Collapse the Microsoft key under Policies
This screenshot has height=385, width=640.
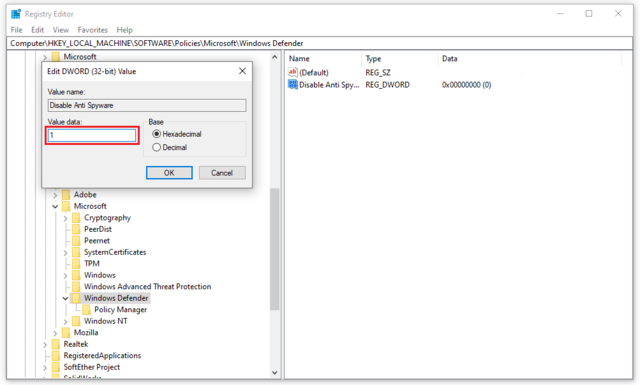[x=55, y=207]
